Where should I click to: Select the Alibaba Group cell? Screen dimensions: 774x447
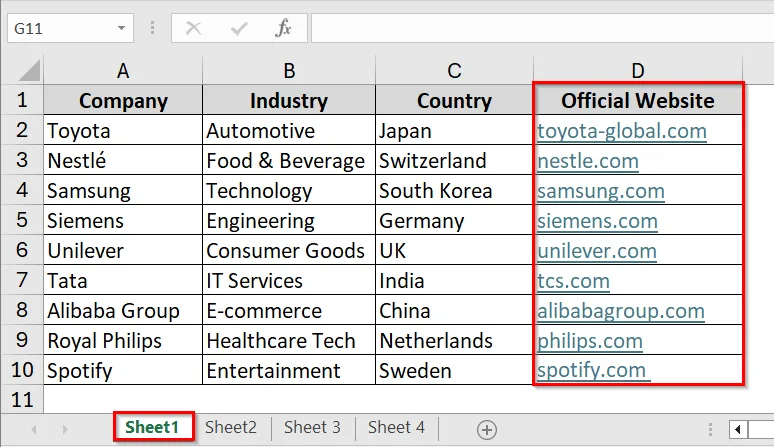pos(123,310)
